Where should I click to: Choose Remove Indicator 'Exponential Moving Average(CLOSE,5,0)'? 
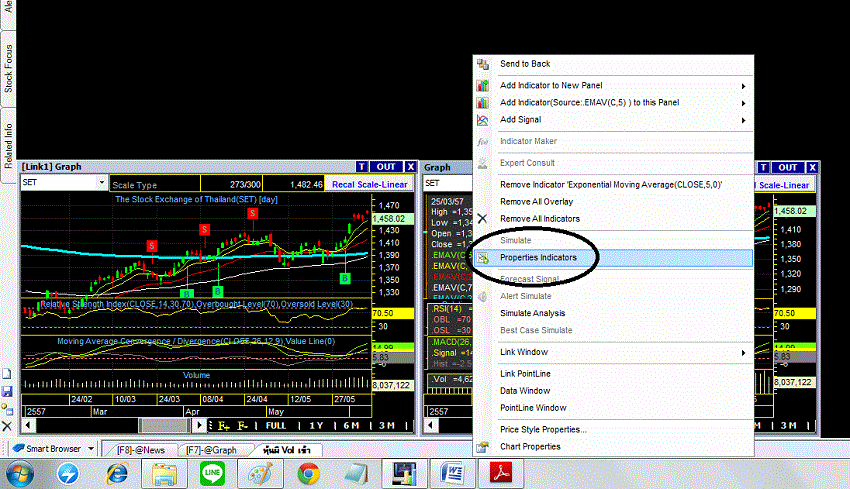click(613, 185)
